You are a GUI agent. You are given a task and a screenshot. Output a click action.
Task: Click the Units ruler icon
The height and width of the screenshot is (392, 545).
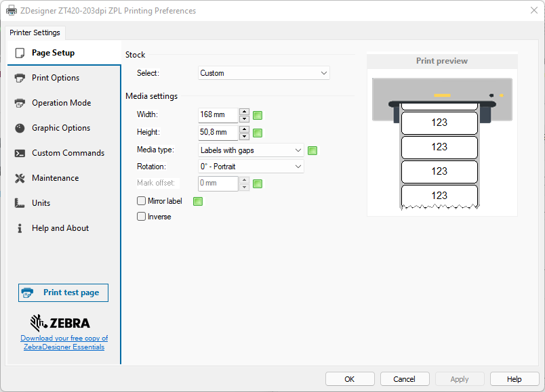pos(20,203)
